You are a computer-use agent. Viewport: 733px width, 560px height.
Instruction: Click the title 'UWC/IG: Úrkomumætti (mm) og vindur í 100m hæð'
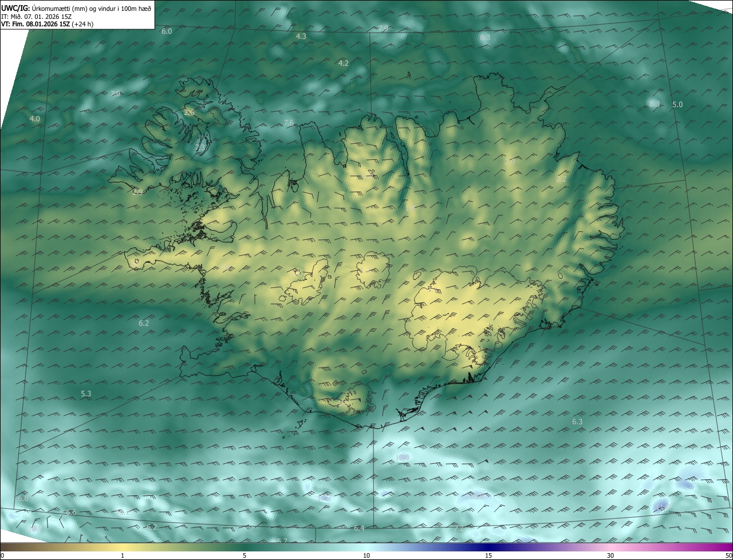76,8
